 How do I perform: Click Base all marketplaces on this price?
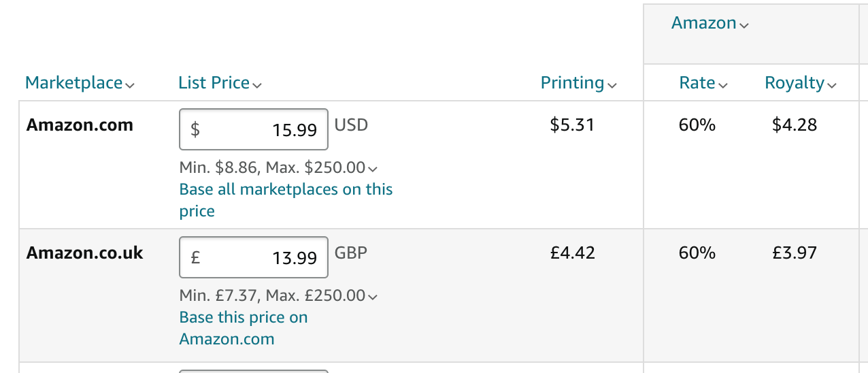(x=286, y=200)
